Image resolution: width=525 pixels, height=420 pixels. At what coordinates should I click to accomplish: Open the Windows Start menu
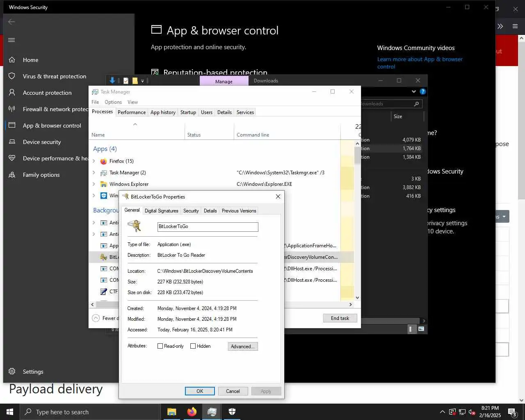click(x=10, y=412)
